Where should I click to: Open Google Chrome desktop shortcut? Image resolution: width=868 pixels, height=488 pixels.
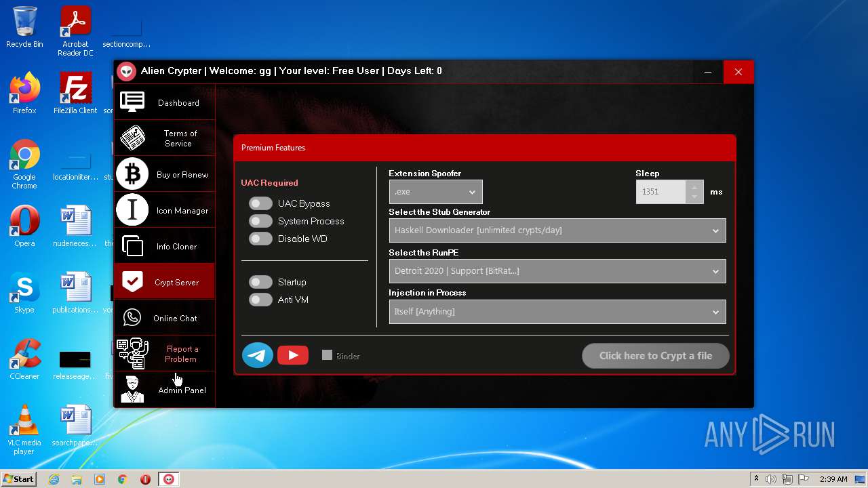(x=24, y=165)
